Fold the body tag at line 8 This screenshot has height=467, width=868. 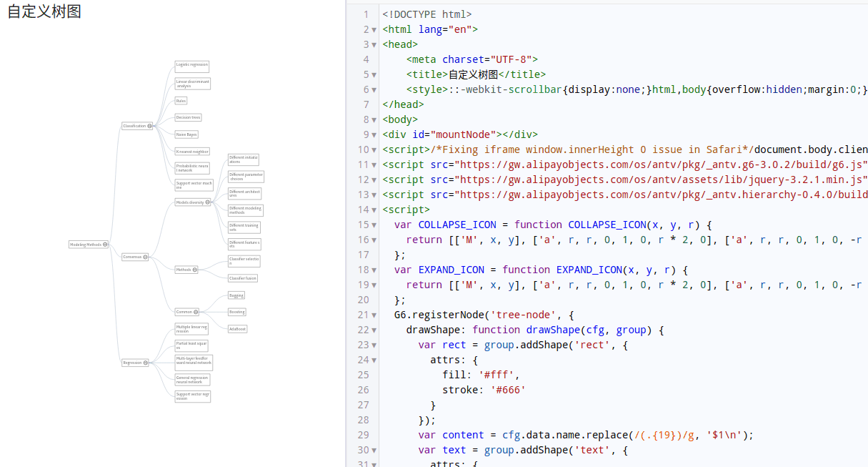point(374,120)
